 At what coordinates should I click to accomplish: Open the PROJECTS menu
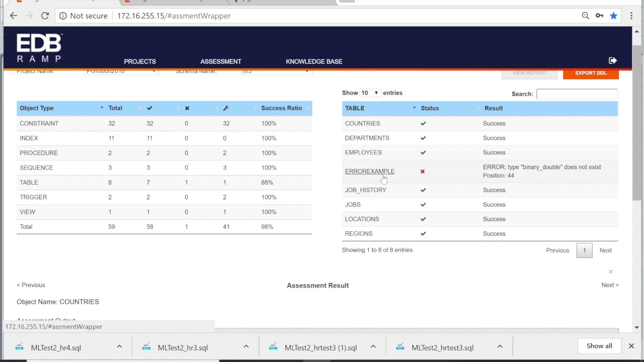pyautogui.click(x=140, y=61)
